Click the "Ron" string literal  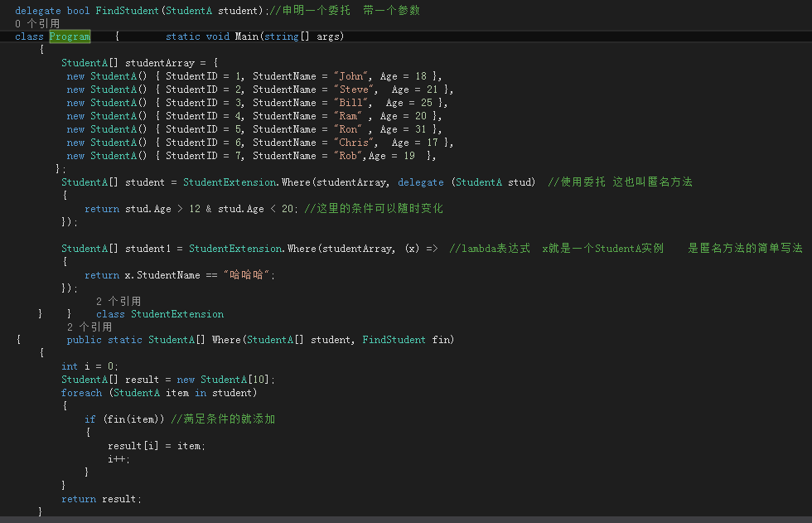[348, 129]
